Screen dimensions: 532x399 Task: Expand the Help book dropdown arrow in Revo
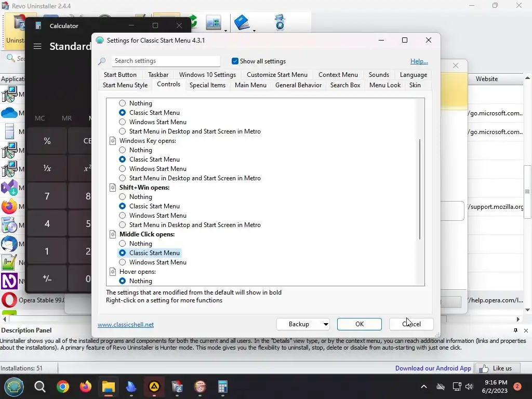point(254,31)
